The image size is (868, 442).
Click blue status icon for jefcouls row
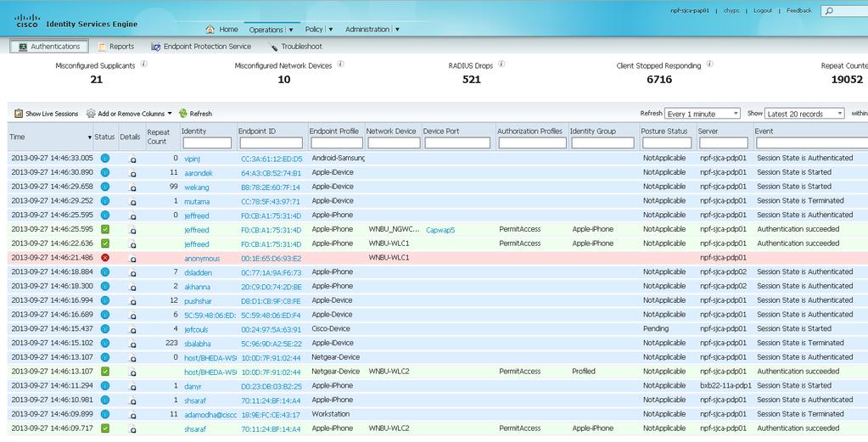105,329
